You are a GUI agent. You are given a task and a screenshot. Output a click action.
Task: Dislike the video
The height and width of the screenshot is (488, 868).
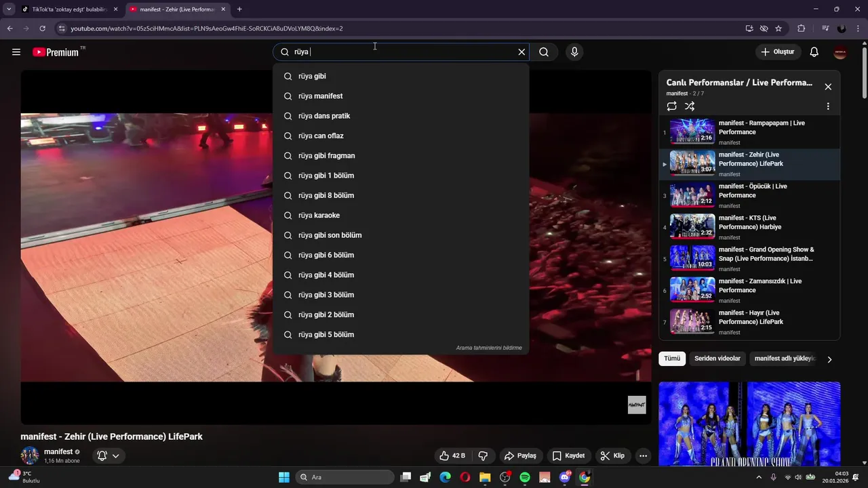click(484, 455)
